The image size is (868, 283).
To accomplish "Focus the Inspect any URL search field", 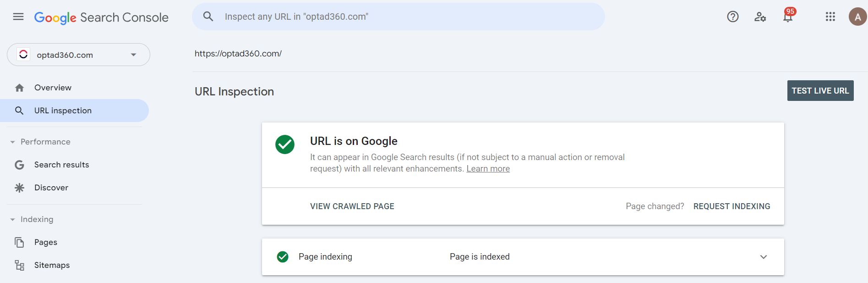I will point(399,17).
